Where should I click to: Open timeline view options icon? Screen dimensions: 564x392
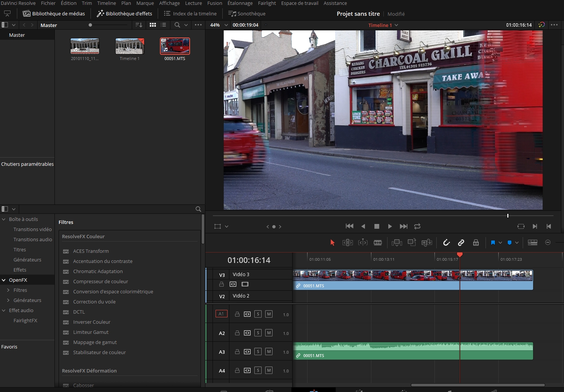tap(532, 243)
